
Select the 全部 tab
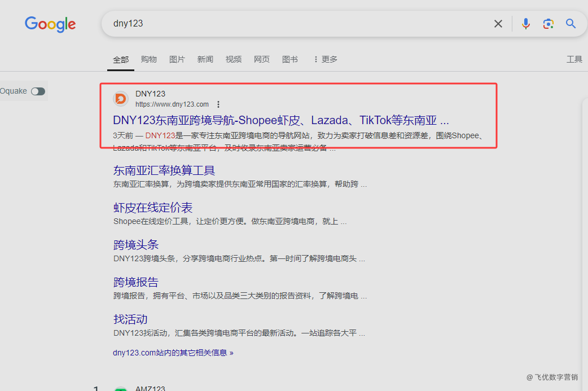click(x=121, y=60)
